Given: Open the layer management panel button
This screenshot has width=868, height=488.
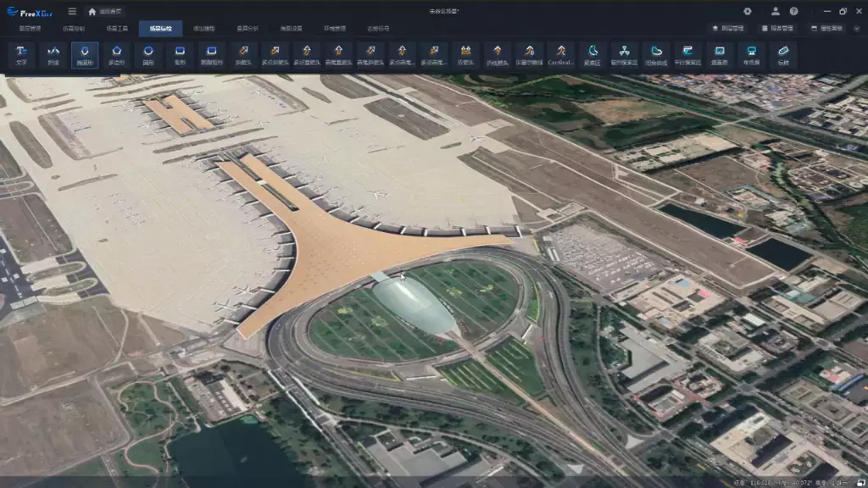Looking at the screenshot, I should point(726,29).
